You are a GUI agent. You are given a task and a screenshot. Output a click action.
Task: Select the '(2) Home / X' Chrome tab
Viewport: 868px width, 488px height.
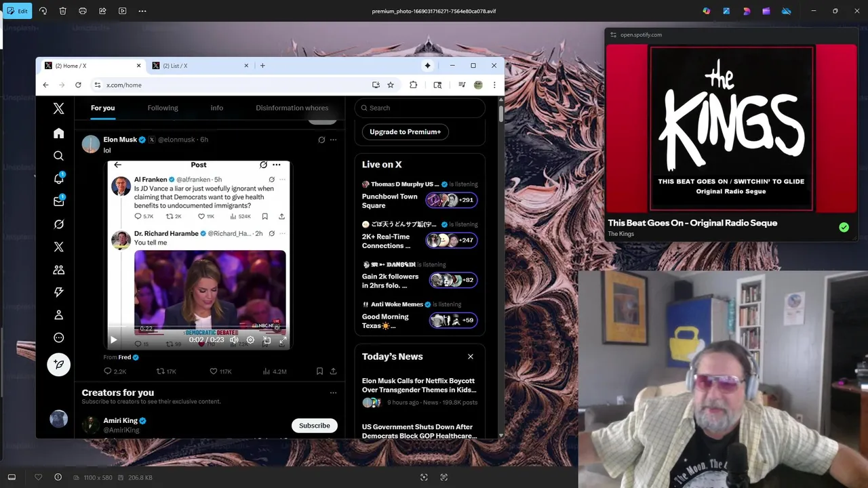(x=93, y=66)
